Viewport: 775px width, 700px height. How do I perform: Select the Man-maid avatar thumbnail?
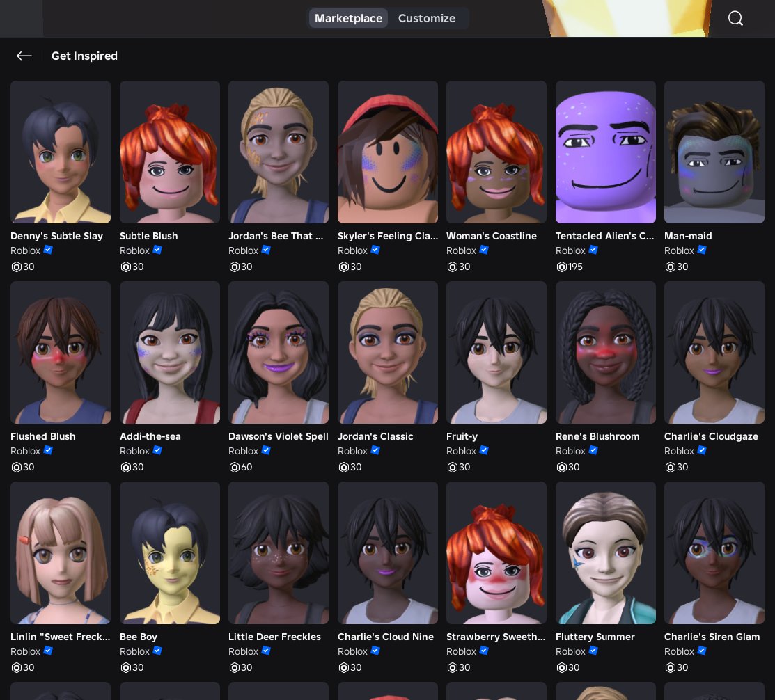[x=714, y=152]
